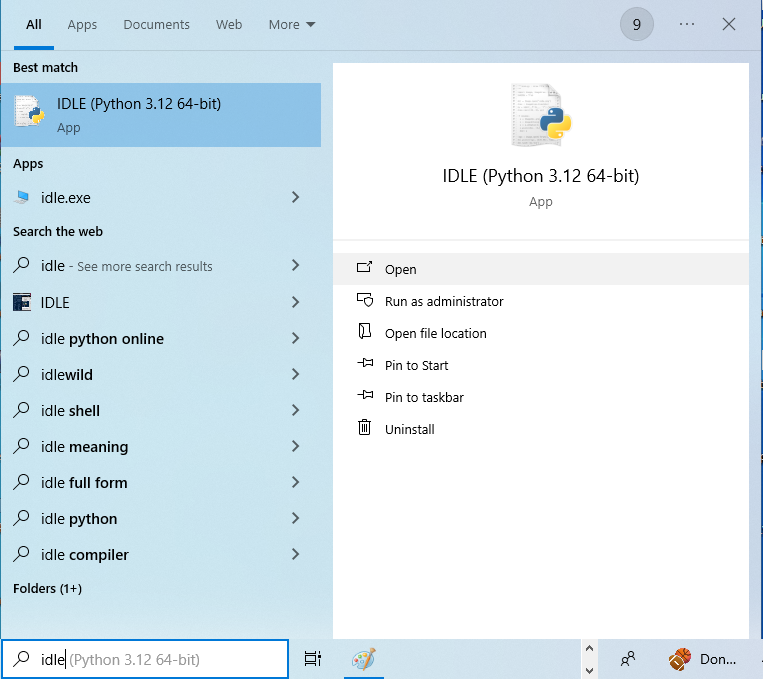Click the search magnifier icon in the taskbar box
The height and width of the screenshot is (679, 763).
[21, 659]
